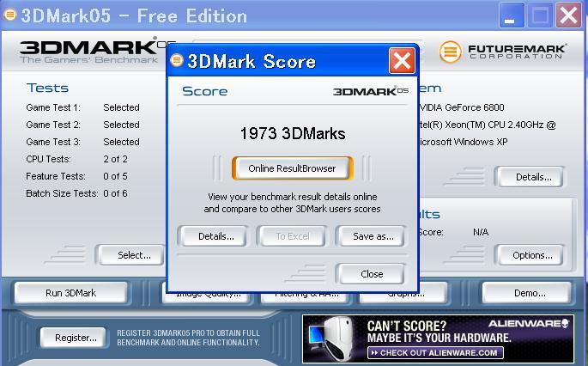The height and width of the screenshot is (366, 588).
Task: Open Details in the 3DMark Score dialog
Action: tap(212, 236)
